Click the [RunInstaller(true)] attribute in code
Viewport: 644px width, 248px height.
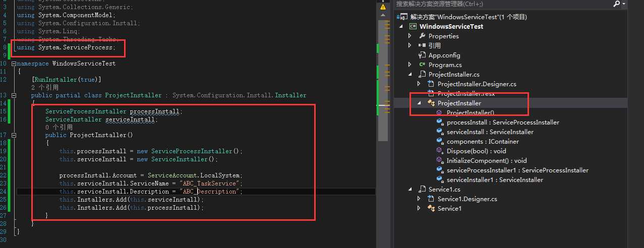coord(66,79)
